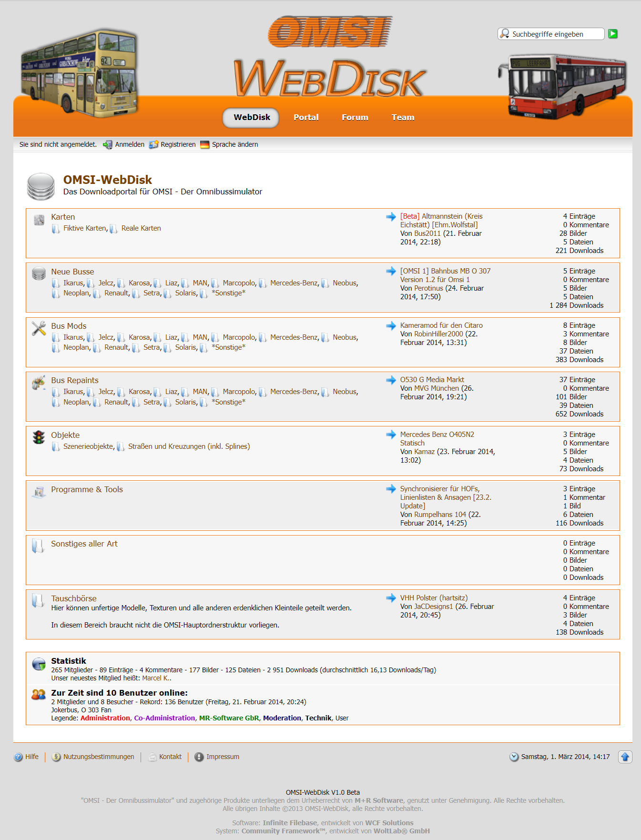Select the Team navigation tab
The height and width of the screenshot is (840, 641).
click(x=403, y=118)
